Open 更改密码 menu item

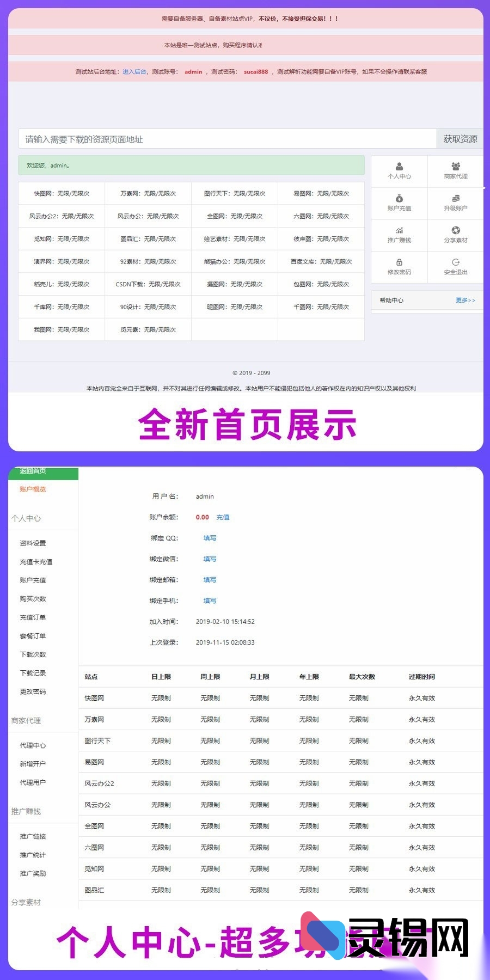[33, 691]
